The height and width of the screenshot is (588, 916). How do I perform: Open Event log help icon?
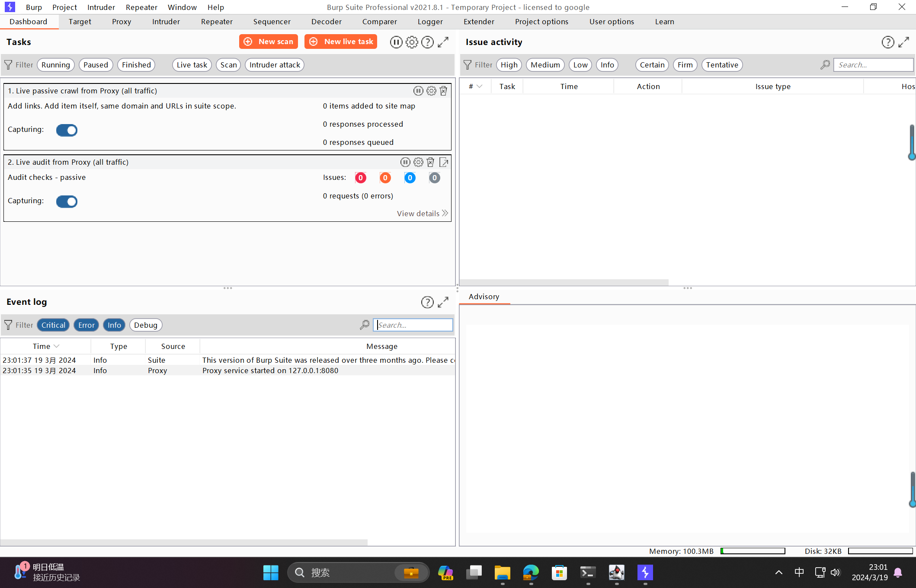(427, 302)
